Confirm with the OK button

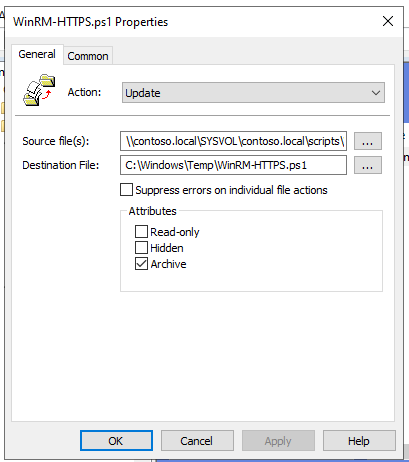116,441
